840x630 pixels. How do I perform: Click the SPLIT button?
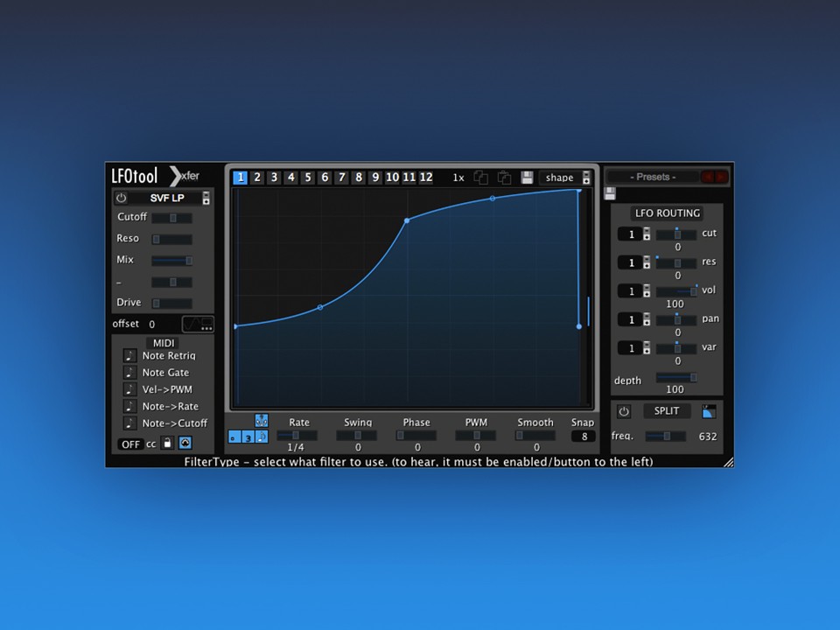666,410
